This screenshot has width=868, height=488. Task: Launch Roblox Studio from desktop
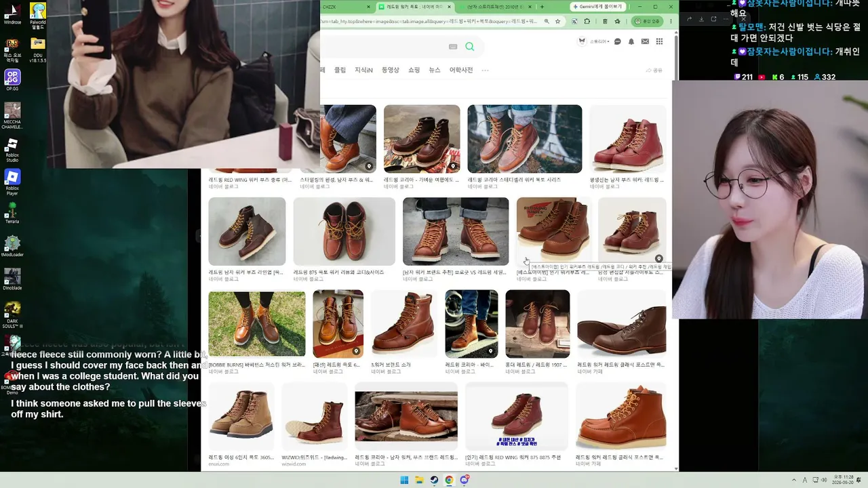pyautogui.click(x=12, y=150)
